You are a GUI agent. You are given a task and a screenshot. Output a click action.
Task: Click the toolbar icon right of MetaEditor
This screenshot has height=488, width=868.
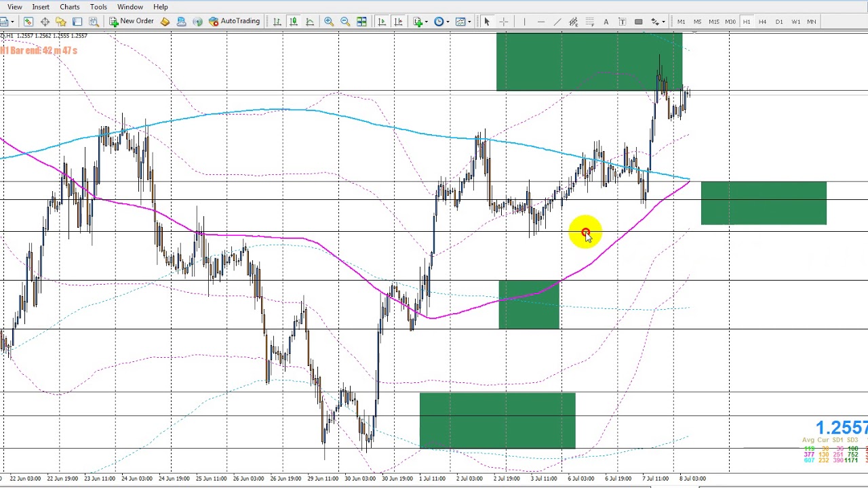[181, 22]
